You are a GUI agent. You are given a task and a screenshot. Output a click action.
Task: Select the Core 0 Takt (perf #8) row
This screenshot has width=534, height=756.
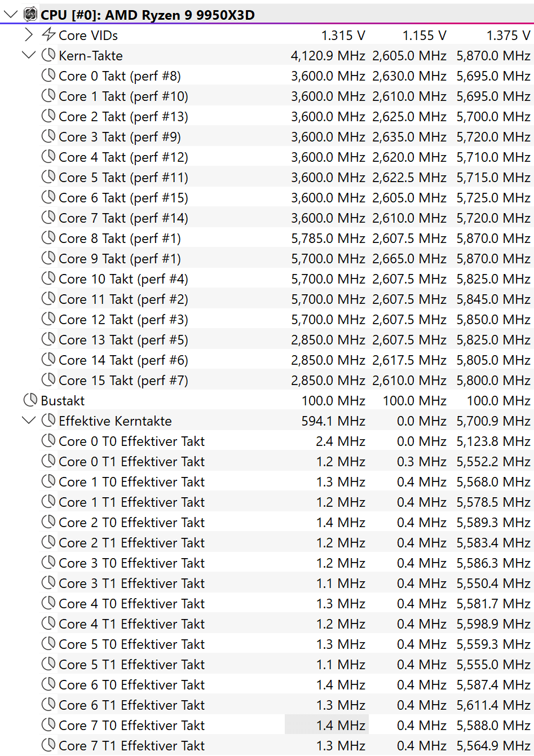pyautogui.click(x=120, y=76)
